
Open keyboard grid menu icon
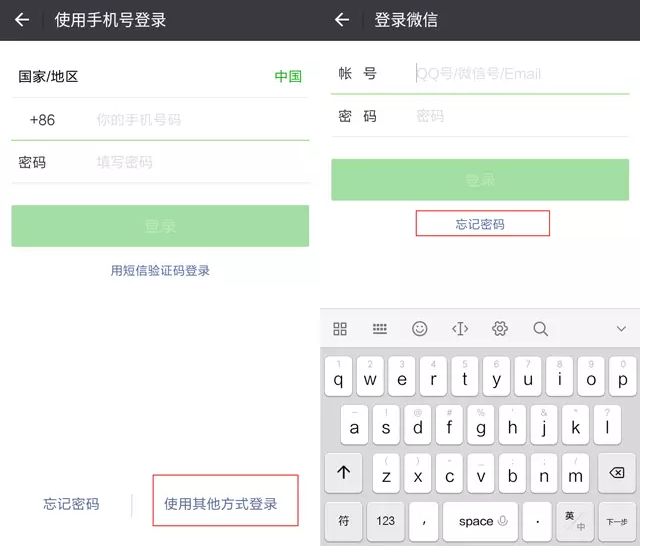pos(340,329)
